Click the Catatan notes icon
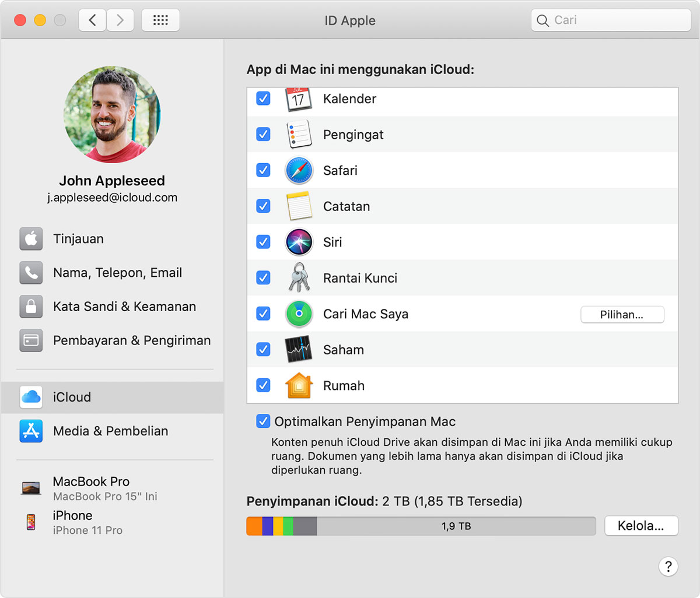Screen dimensions: 700x598 (x=299, y=206)
